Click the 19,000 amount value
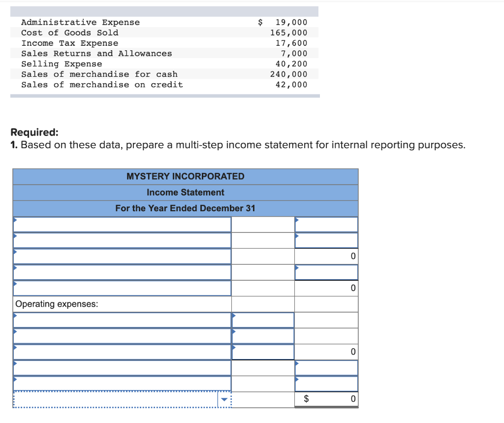The height and width of the screenshot is (423, 504). coord(291,22)
